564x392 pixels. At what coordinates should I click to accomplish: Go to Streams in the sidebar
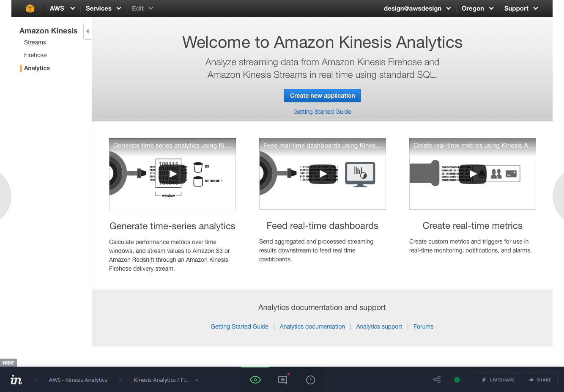pyautogui.click(x=35, y=42)
